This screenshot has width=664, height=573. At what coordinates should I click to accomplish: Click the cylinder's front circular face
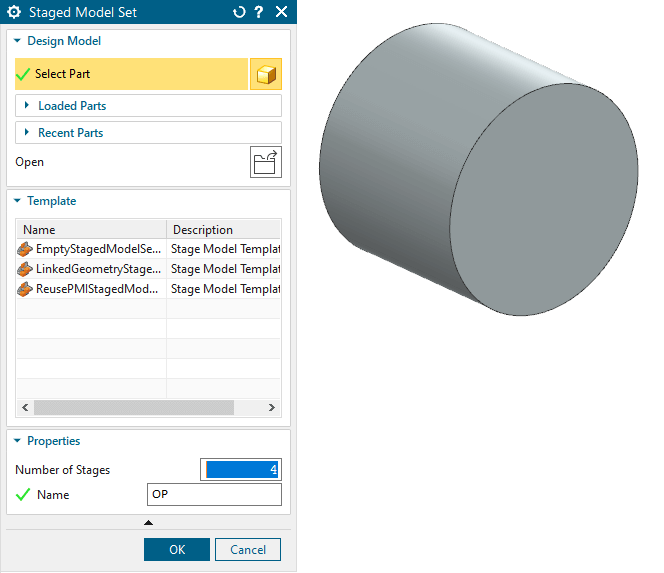544,199
